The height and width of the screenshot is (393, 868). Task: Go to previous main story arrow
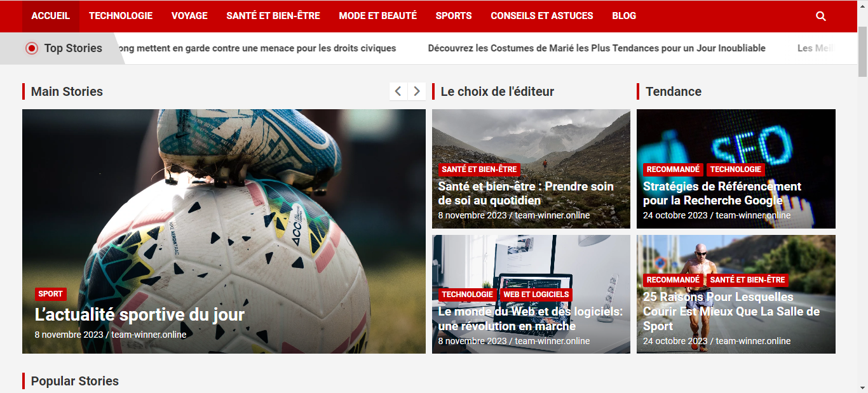(398, 91)
